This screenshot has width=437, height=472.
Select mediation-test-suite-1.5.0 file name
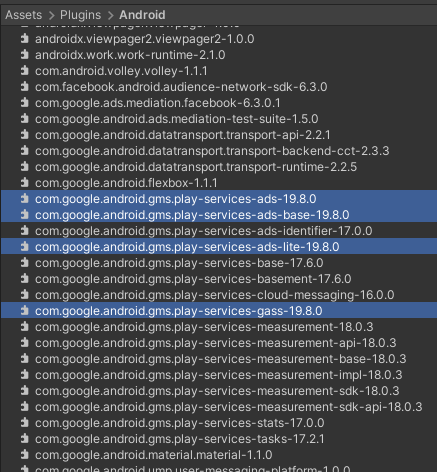pos(177,119)
